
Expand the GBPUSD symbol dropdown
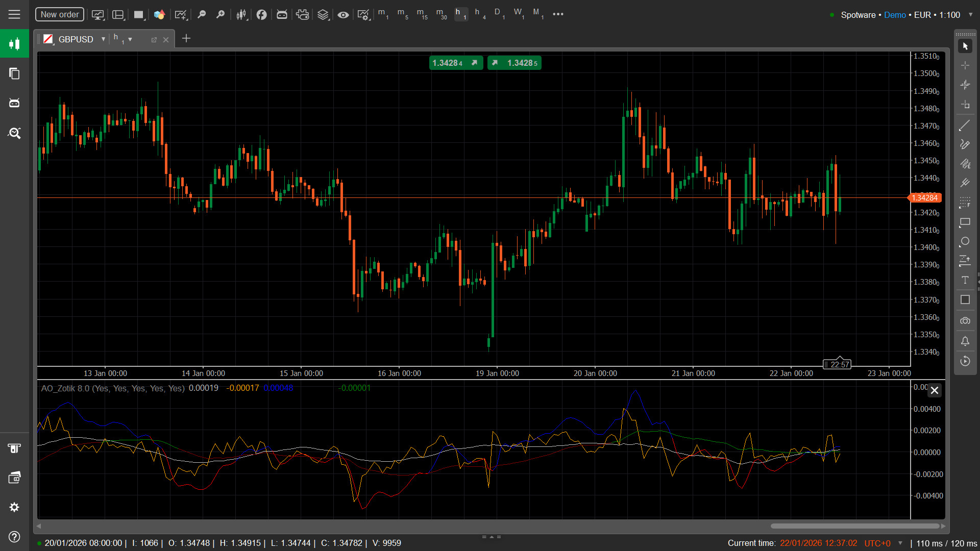coord(103,39)
